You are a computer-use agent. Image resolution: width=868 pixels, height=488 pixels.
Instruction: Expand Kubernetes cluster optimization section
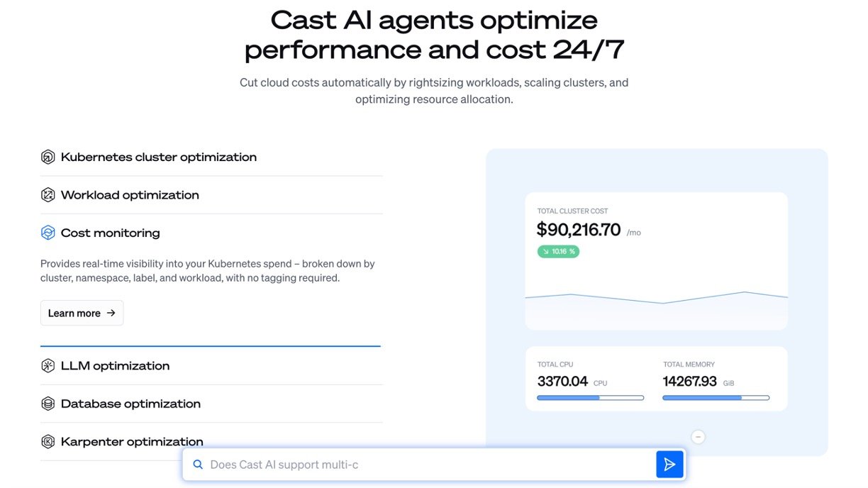[x=159, y=157]
